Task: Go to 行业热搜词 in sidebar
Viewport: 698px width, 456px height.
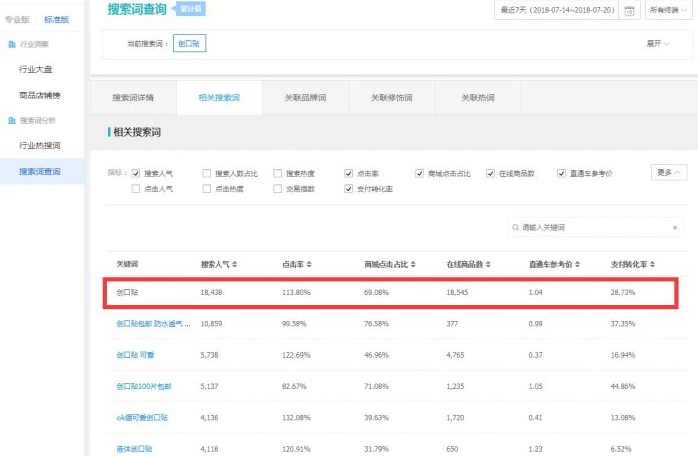Action: [x=39, y=145]
